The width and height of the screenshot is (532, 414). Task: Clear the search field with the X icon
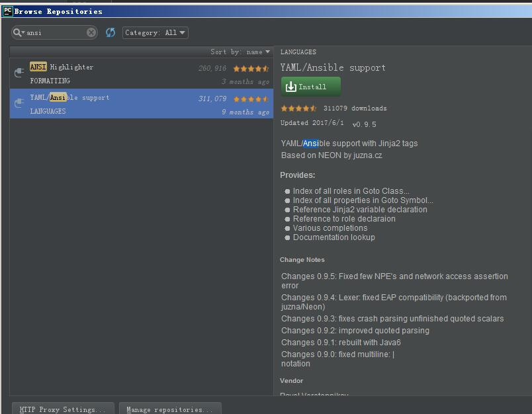click(x=91, y=32)
